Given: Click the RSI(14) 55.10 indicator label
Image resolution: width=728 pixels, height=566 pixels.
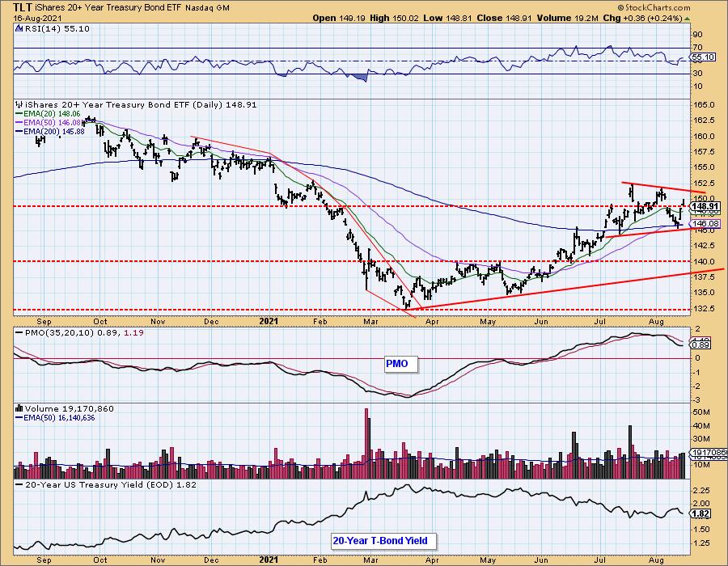Looking at the screenshot, I should pyautogui.click(x=57, y=28).
